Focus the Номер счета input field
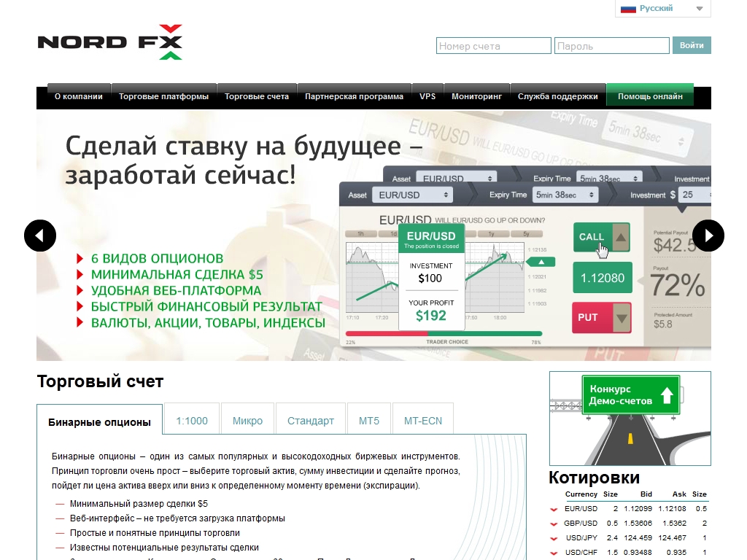The image size is (747, 560). [x=494, y=46]
